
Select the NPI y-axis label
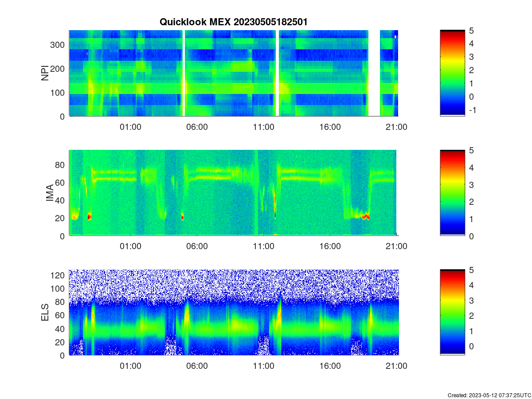[x=45, y=73]
